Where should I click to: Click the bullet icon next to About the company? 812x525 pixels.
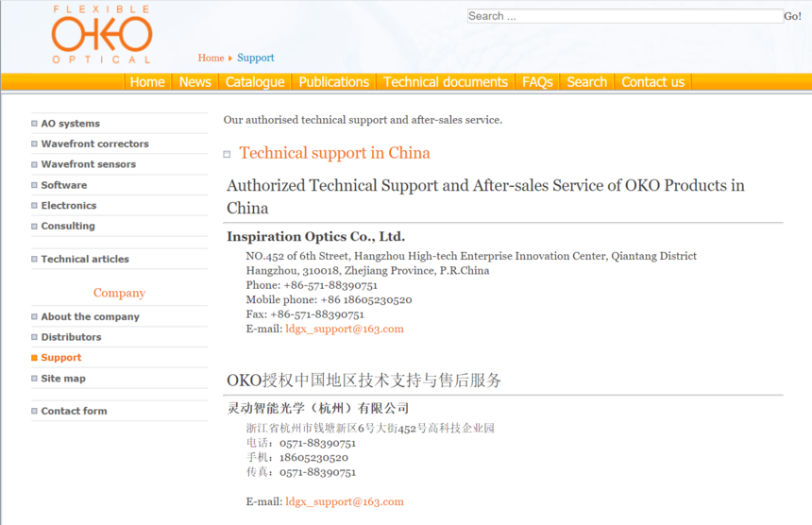click(34, 316)
